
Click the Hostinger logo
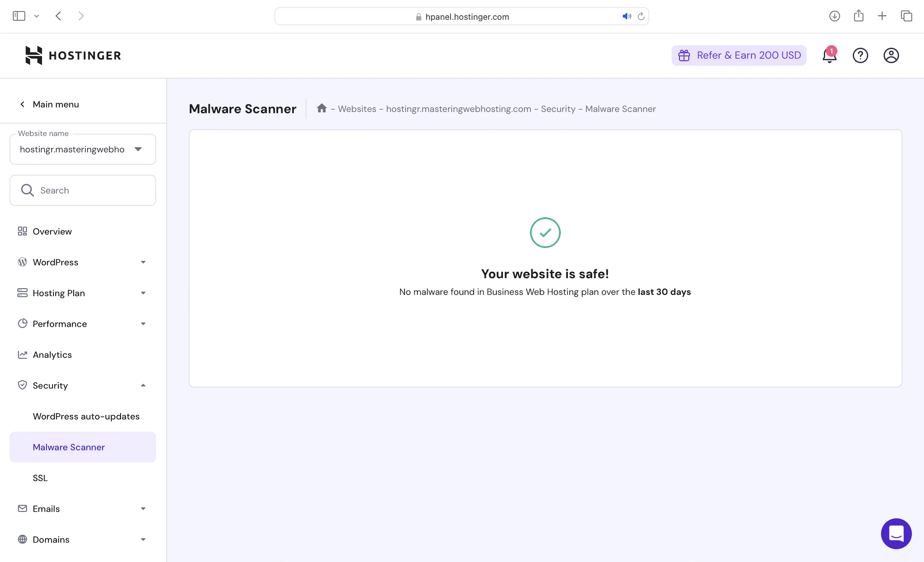tap(73, 55)
